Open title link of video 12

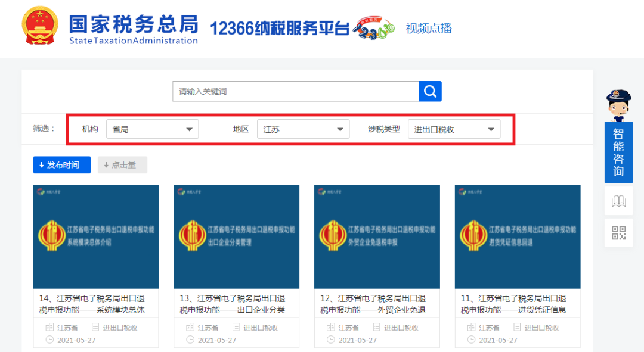pyautogui.click(x=373, y=304)
